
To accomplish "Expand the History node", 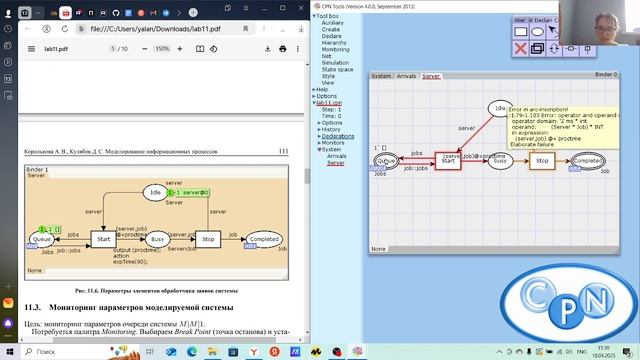I will click(x=319, y=129).
